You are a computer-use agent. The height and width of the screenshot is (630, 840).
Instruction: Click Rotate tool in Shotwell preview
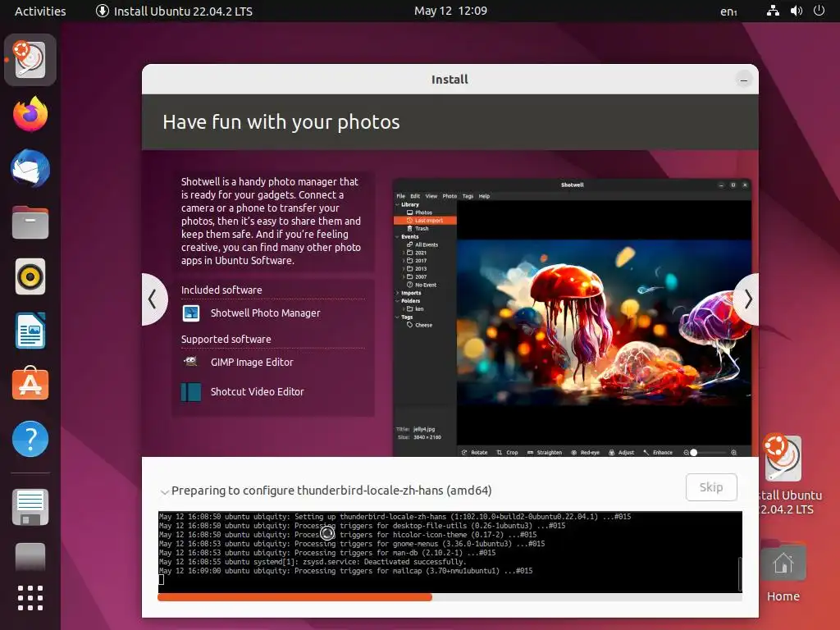point(475,453)
